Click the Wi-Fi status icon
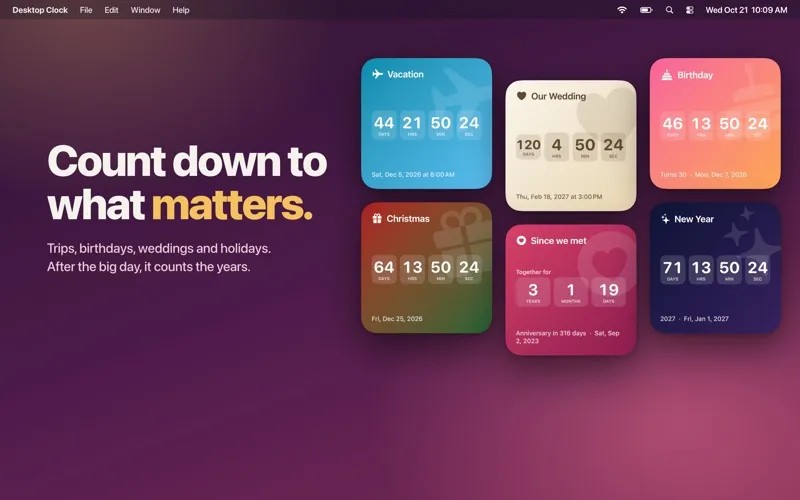 coord(621,10)
